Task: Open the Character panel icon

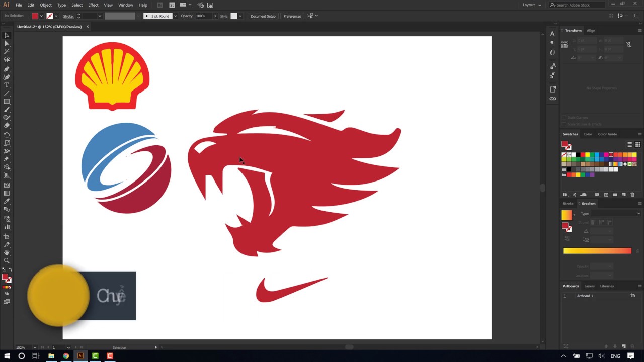Action: coord(553,34)
